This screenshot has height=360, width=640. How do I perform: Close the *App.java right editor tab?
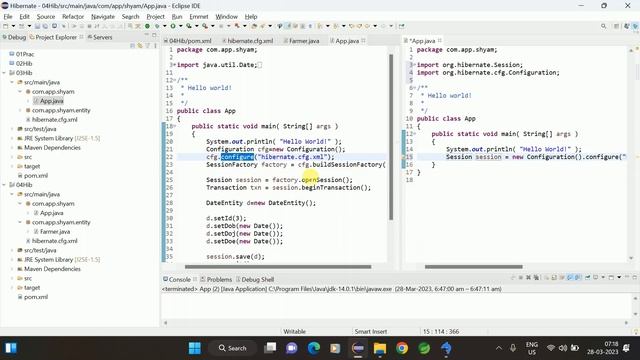(440, 41)
